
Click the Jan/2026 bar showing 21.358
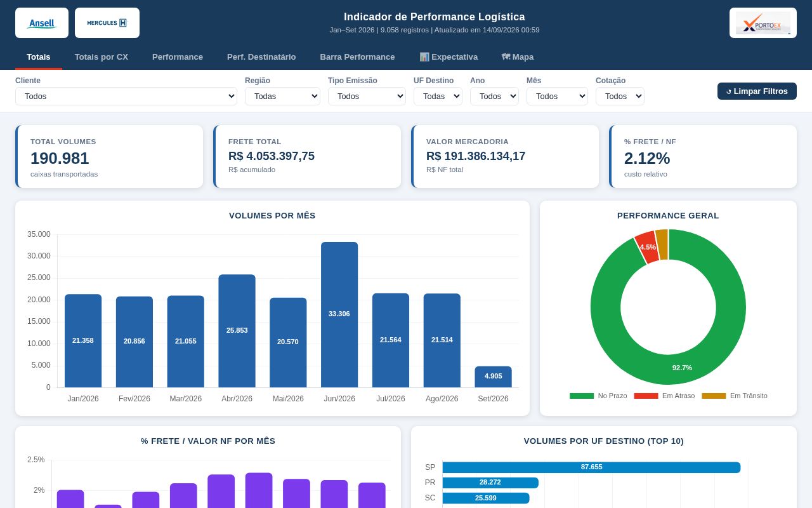(83, 340)
